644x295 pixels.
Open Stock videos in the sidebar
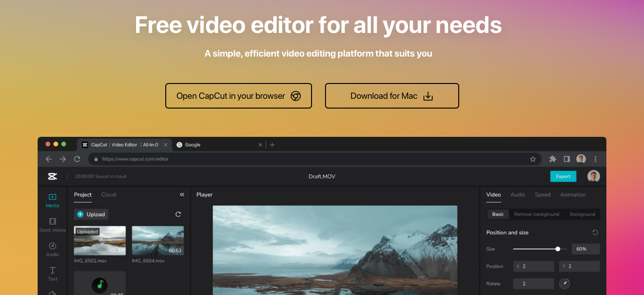(52, 225)
